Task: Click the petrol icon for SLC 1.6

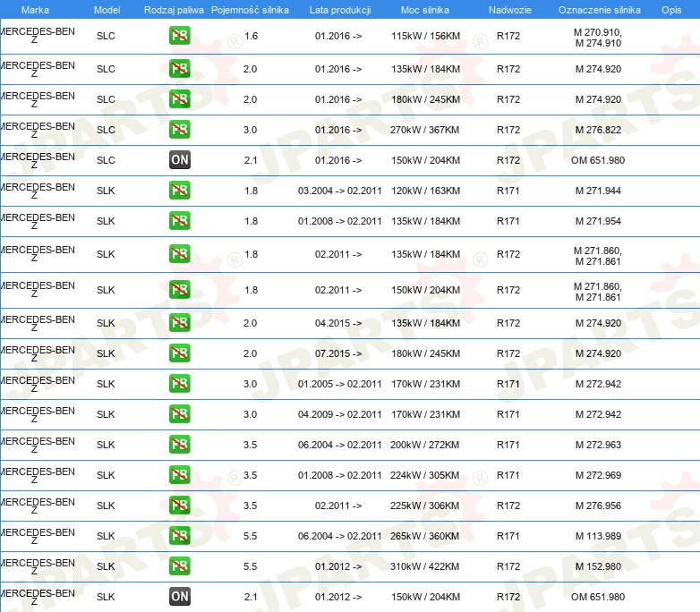Action: (179, 37)
